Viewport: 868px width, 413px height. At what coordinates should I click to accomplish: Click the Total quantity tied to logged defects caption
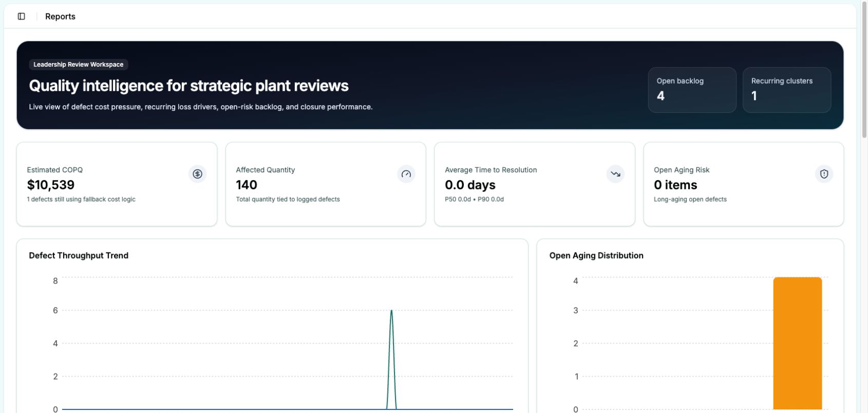point(288,199)
